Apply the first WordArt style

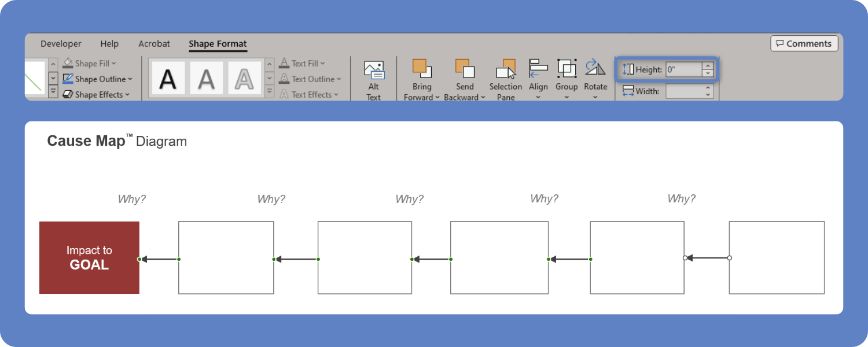tap(168, 79)
